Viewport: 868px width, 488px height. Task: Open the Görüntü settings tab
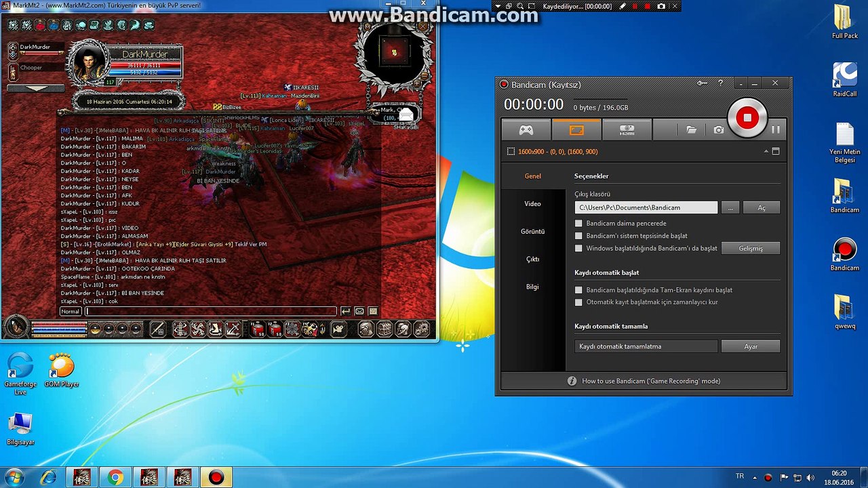533,232
